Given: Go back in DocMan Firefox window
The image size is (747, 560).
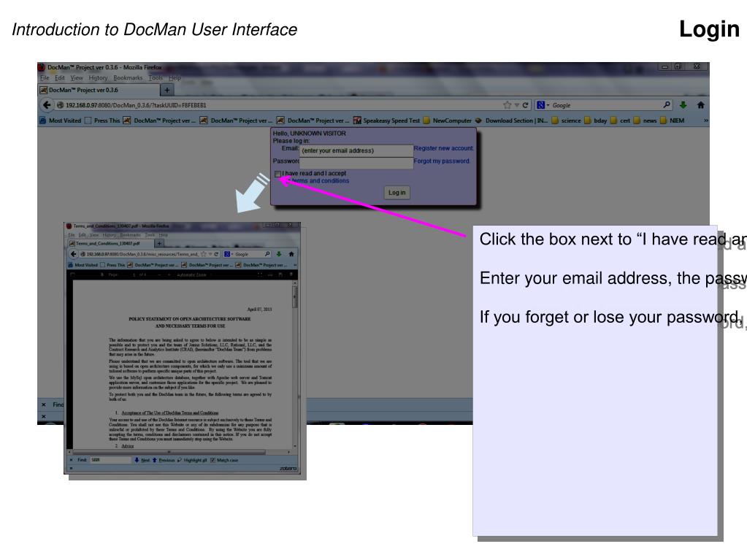Looking at the screenshot, I should [x=47, y=104].
